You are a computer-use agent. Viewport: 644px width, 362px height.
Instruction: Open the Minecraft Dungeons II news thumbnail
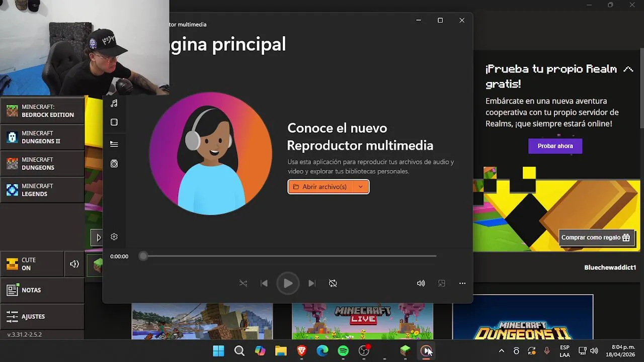tap(523, 317)
